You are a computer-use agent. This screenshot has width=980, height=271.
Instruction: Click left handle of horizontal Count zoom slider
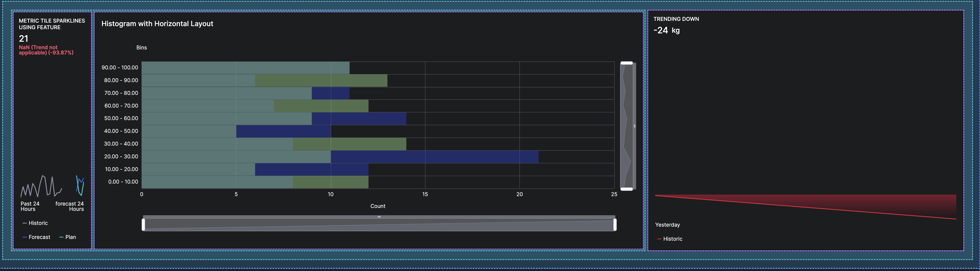[x=144, y=225]
